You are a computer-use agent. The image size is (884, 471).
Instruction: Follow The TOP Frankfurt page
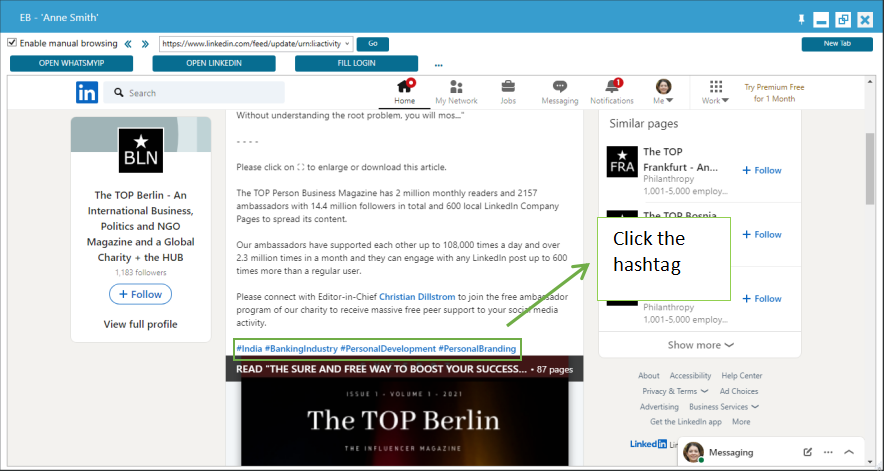pos(762,170)
